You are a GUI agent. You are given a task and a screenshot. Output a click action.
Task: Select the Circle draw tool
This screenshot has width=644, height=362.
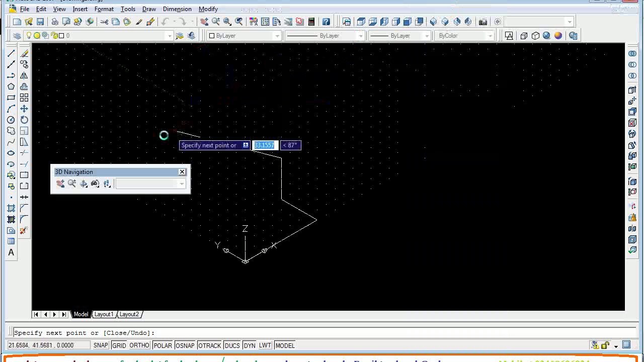11,120
